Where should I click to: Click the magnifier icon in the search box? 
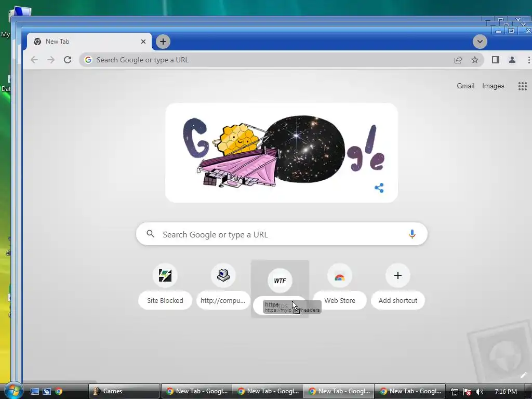tap(150, 234)
